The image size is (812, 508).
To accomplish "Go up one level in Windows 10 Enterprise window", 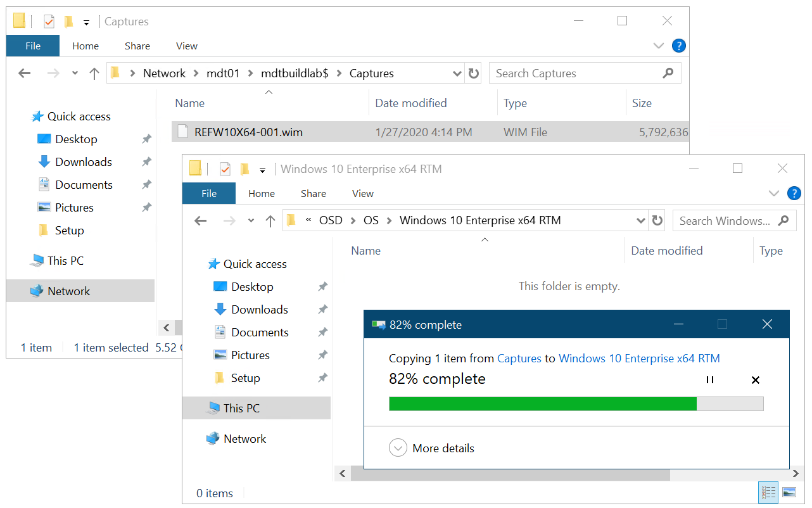I will click(x=270, y=221).
